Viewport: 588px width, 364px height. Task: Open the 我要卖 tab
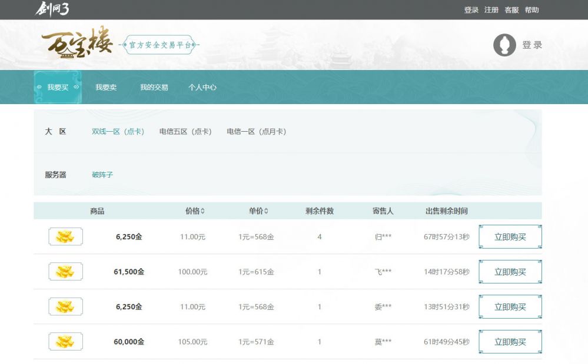[106, 87]
